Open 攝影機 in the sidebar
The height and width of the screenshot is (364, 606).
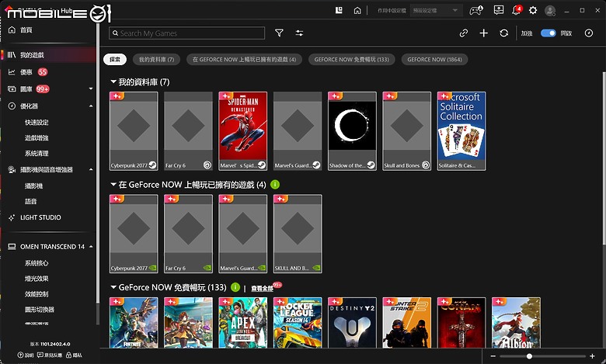click(33, 185)
